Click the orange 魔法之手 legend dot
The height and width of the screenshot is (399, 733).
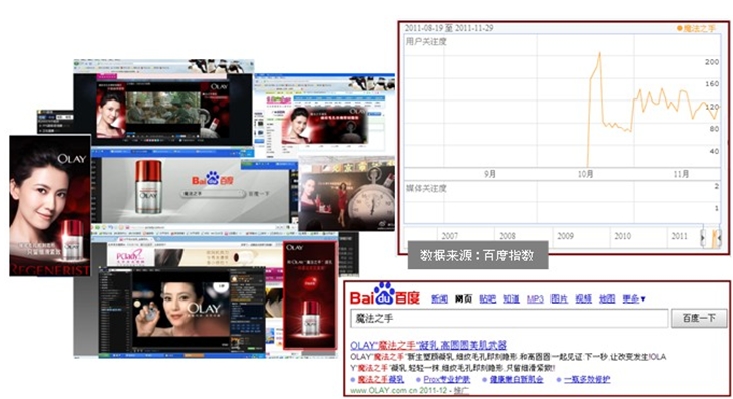coord(680,28)
